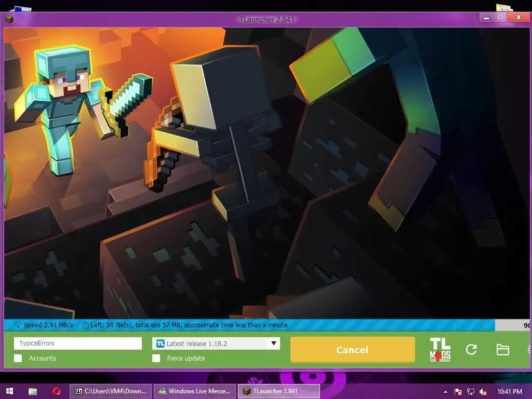532x399 pixels.
Task: Click the blue download progress bar
Action: [x=249, y=325]
